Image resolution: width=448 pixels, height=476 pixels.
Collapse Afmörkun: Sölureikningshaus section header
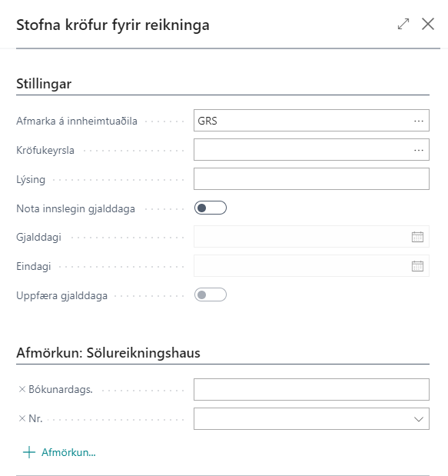coord(108,353)
